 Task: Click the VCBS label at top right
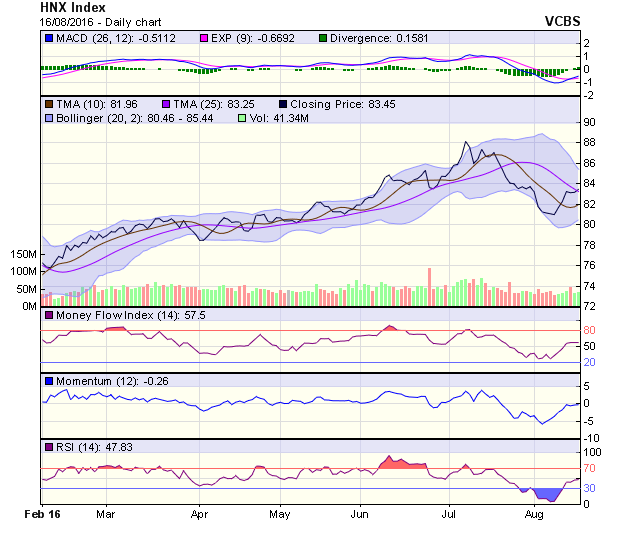(x=562, y=21)
